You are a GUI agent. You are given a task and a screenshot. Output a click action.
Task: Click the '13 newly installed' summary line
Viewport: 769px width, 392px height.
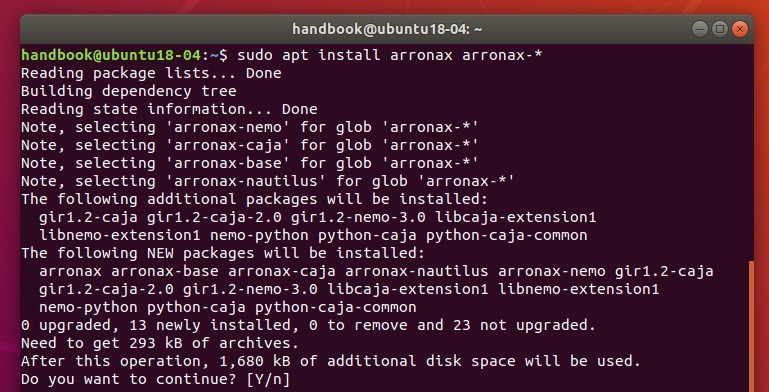pyautogui.click(x=308, y=325)
